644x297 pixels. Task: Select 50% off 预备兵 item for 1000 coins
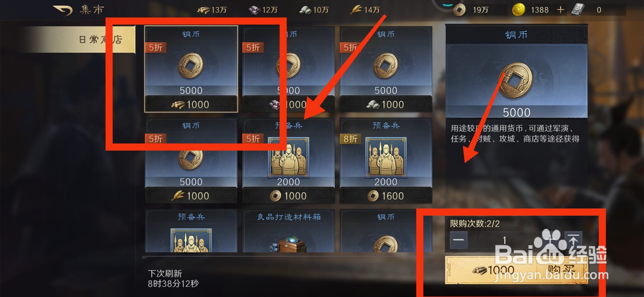tap(289, 160)
